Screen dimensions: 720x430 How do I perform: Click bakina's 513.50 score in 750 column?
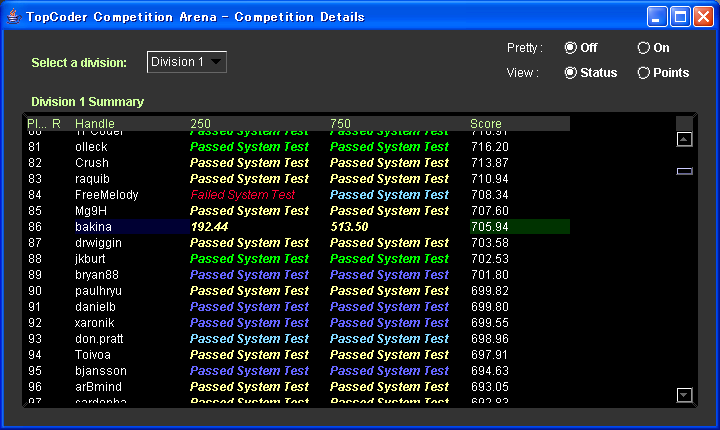click(349, 226)
